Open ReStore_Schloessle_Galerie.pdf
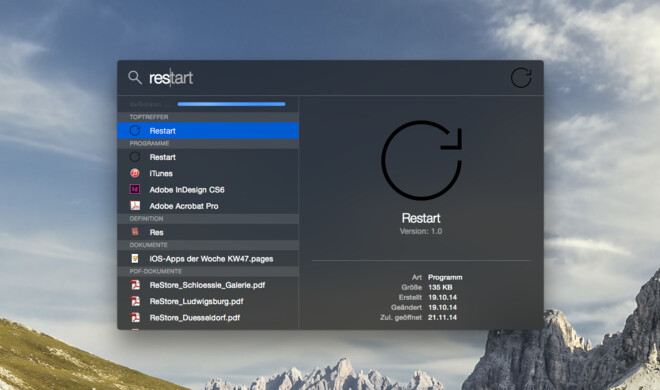660x390 pixels. 208,285
